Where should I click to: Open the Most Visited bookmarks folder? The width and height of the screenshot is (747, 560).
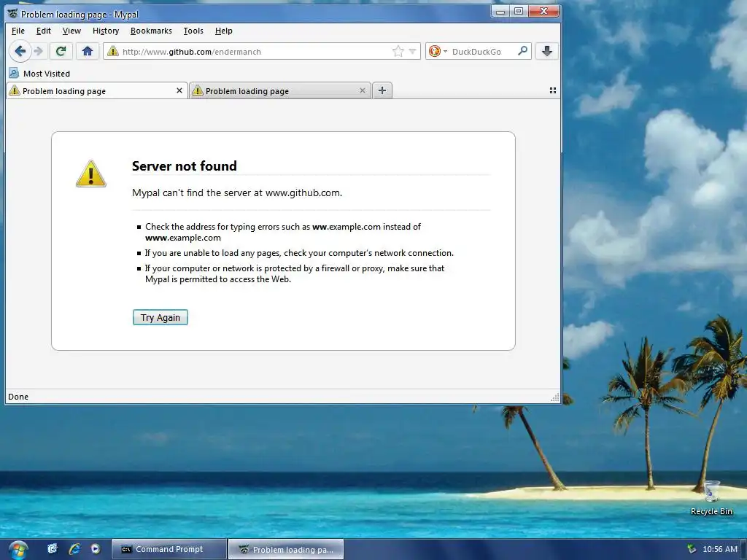tap(40, 74)
